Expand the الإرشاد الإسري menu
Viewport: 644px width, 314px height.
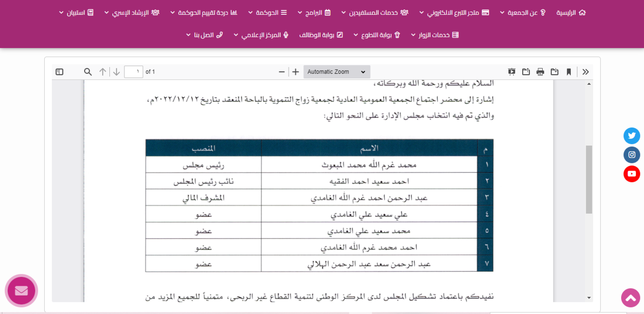(132, 13)
